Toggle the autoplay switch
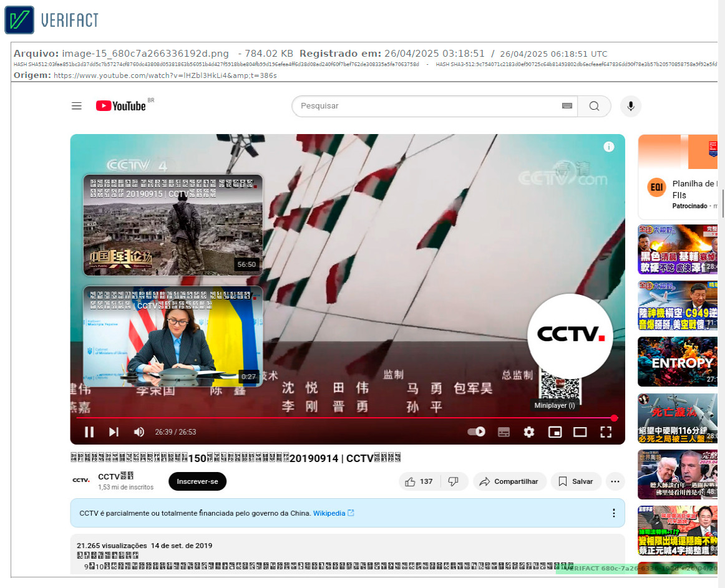This screenshot has height=588, width=725. click(476, 431)
